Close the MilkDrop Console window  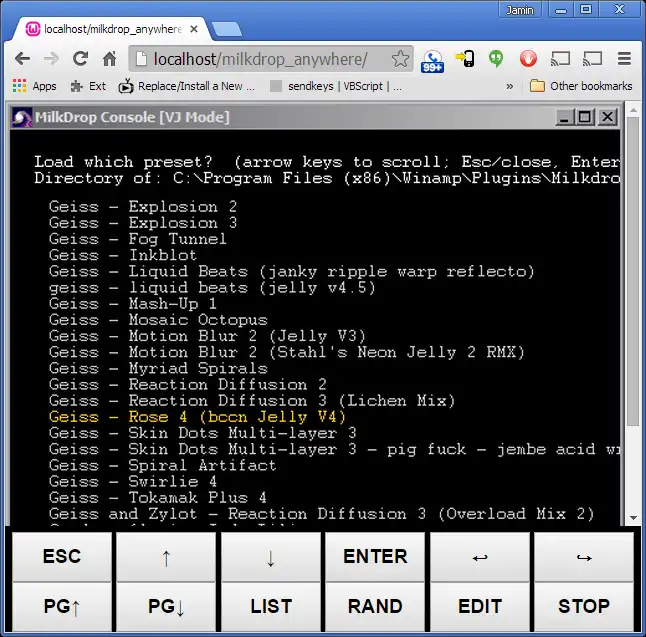click(x=607, y=117)
